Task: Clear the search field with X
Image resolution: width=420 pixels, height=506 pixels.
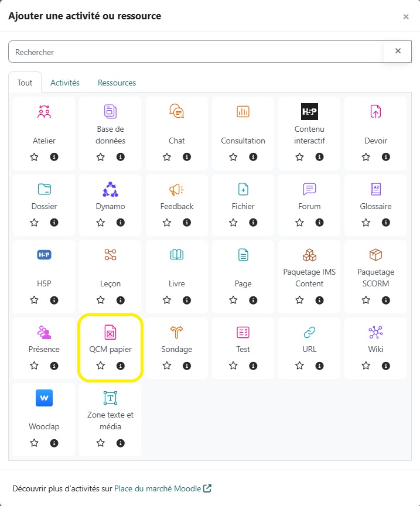Action: (398, 51)
